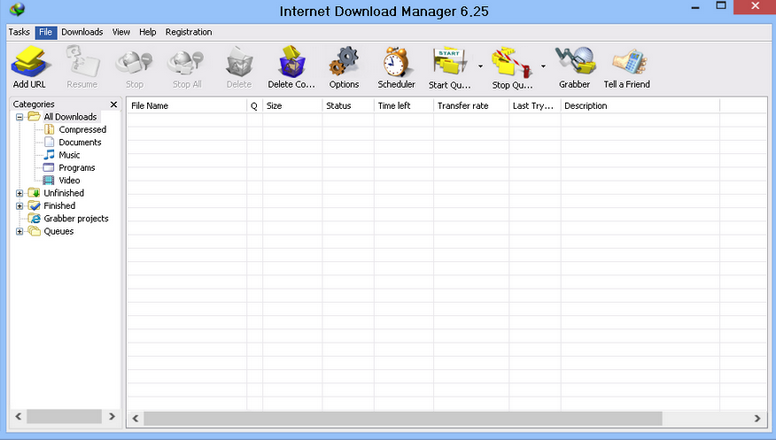Open the Stop Queue dropdown arrow
Viewport: 776px width, 440px height.
pyautogui.click(x=543, y=66)
